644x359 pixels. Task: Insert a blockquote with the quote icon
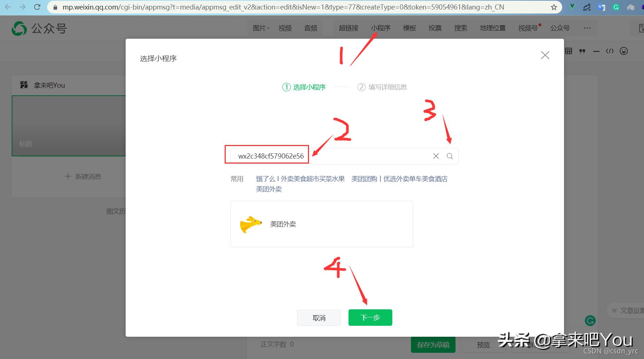pyautogui.click(x=582, y=51)
